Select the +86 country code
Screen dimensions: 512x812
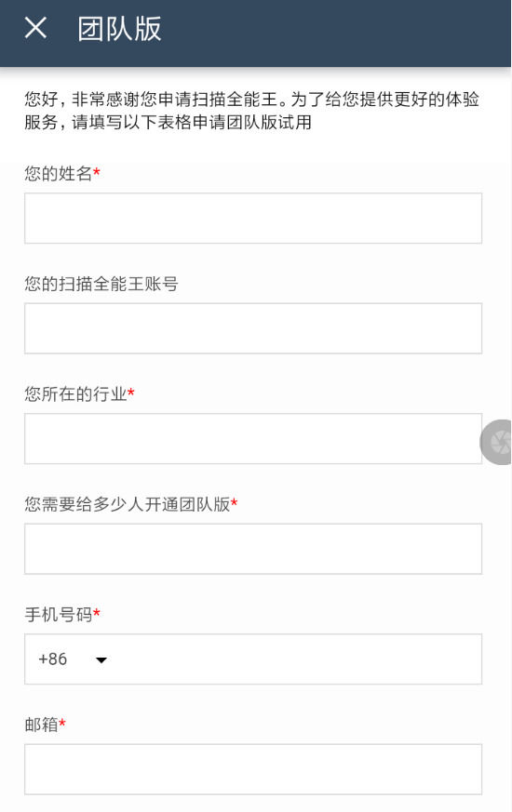tap(52, 659)
